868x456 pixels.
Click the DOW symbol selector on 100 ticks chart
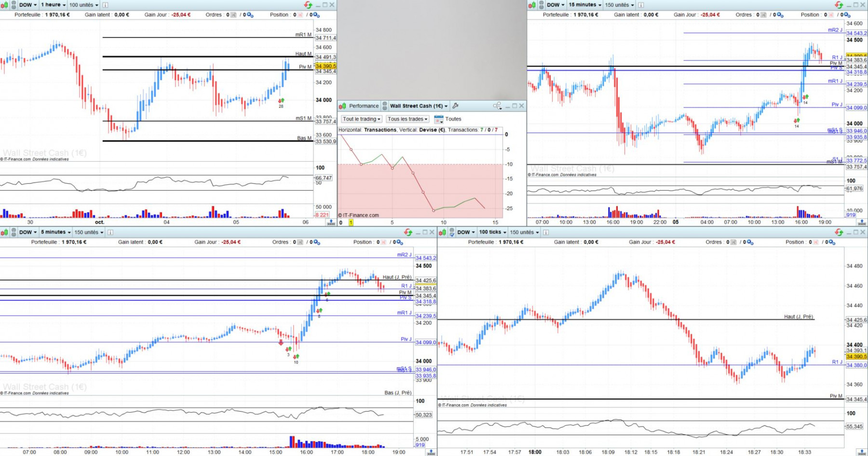(466, 232)
